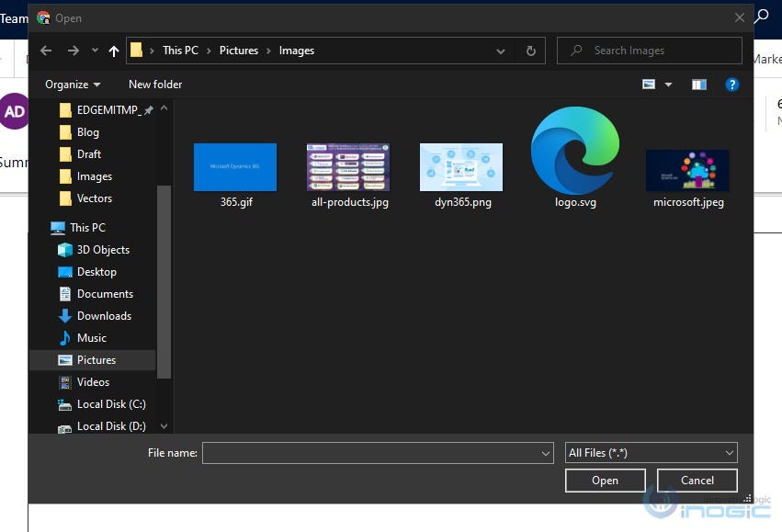Expand the address bar previous locations chevron

501,51
